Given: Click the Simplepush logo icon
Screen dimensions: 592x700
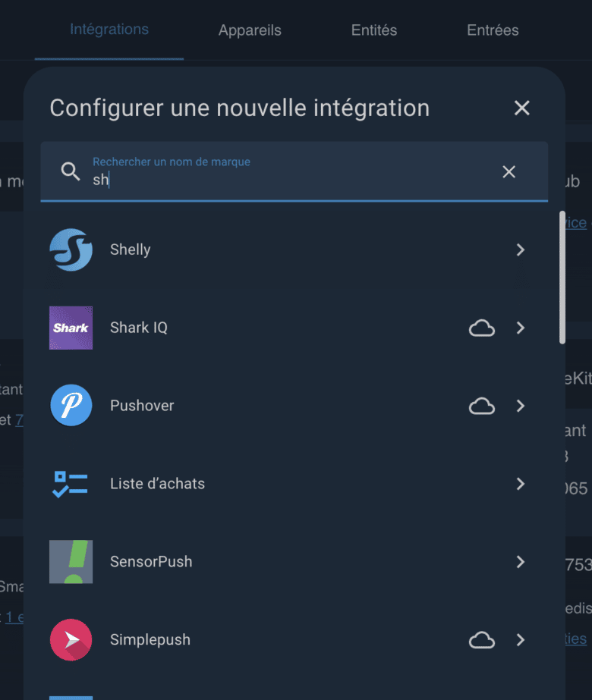Looking at the screenshot, I should point(70,639).
